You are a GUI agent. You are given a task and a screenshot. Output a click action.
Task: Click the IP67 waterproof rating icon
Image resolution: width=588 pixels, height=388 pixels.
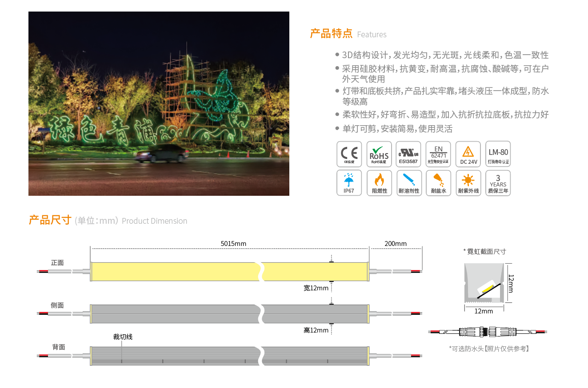click(349, 183)
